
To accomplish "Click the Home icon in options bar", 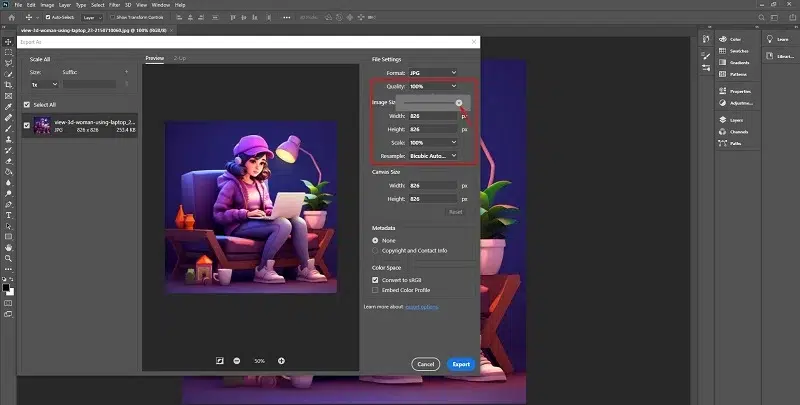I will click(11, 17).
